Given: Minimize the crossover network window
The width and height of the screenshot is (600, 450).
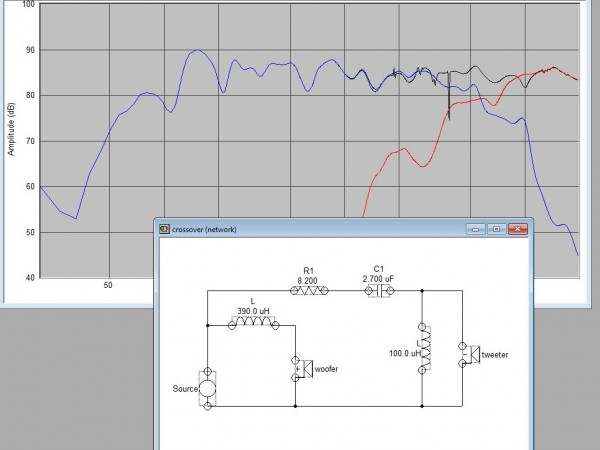Looking at the screenshot, I should [475, 229].
